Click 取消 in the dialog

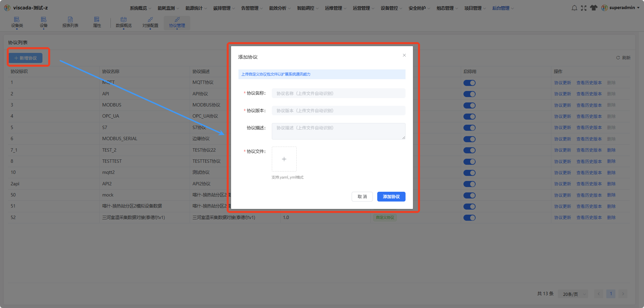point(362,196)
